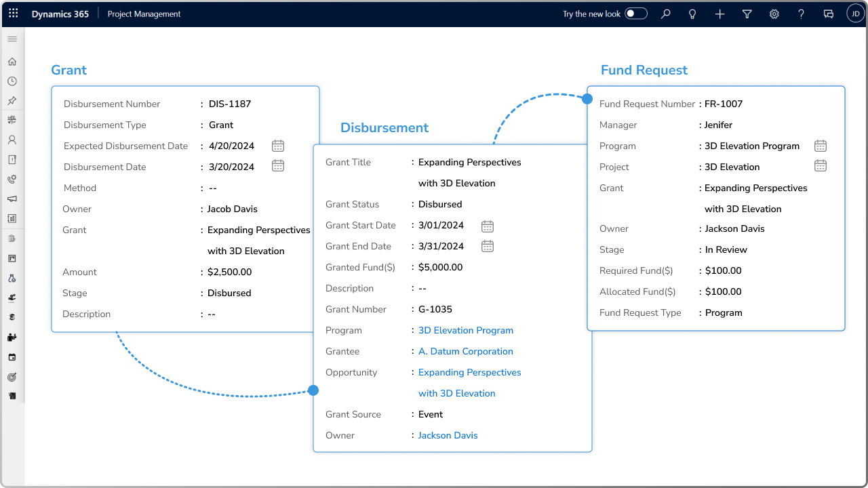Image resolution: width=868 pixels, height=488 pixels.
Task: Open date picker for Expected Disbursement Date
Action: pos(278,146)
